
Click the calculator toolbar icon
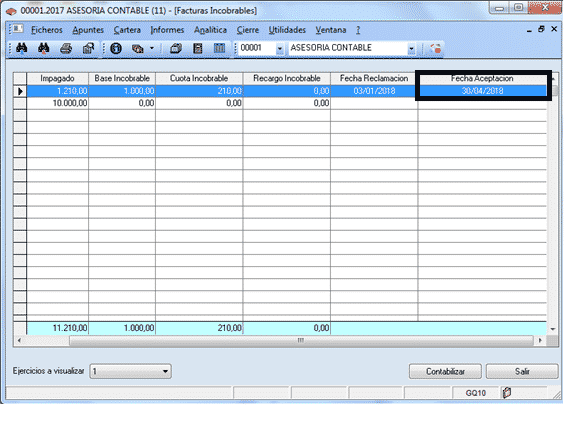(197, 48)
